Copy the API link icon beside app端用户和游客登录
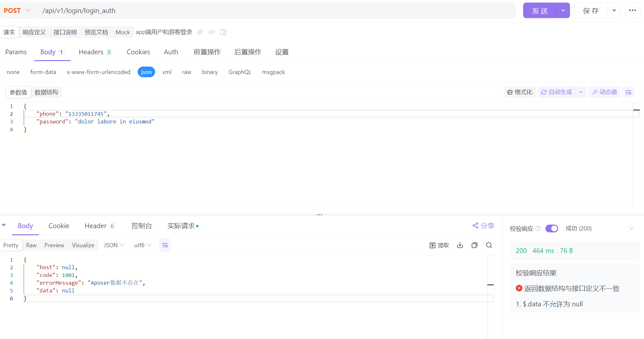Viewport: 644px width, 339px height. (200, 32)
